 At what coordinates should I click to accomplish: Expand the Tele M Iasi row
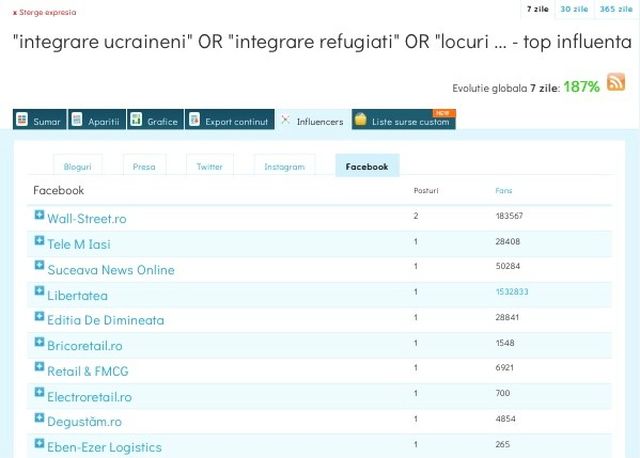pos(39,240)
